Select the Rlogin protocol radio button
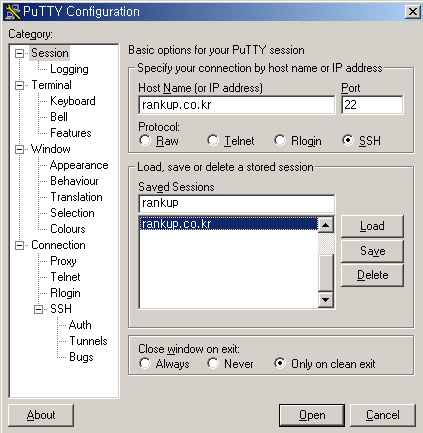 tap(280, 140)
